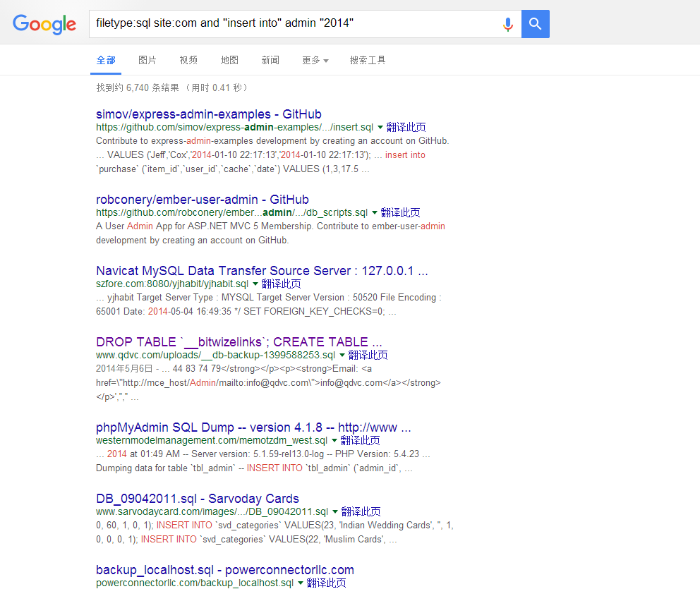The image size is (700, 589).
Task: Expand arrow next to yjhabit.sql URL
Action: [255, 284]
